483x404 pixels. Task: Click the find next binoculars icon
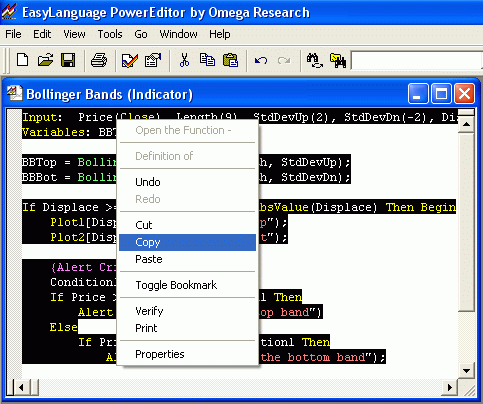(338, 60)
